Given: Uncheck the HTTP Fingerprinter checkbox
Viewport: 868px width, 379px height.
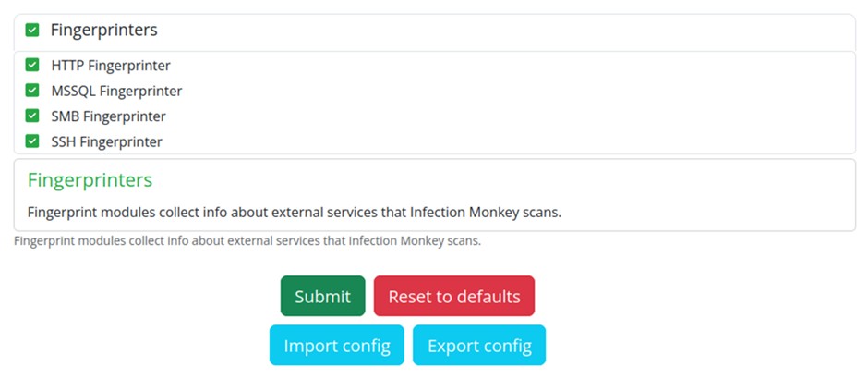Looking at the screenshot, I should coord(32,66).
